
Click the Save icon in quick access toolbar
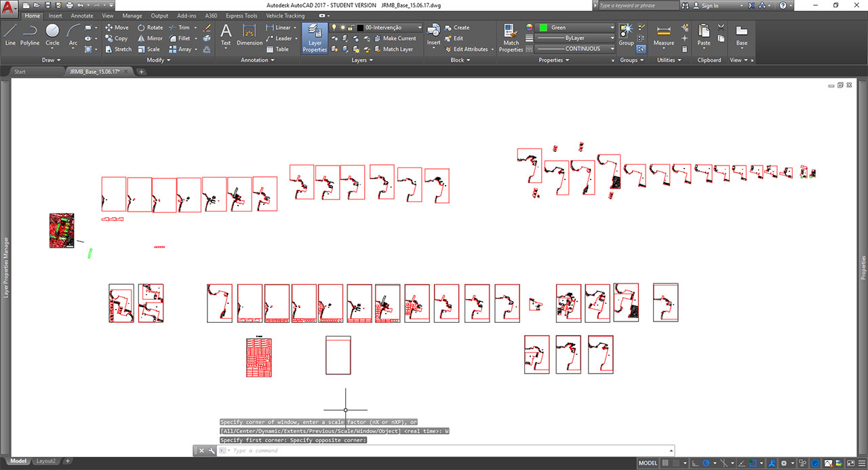[x=48, y=5]
